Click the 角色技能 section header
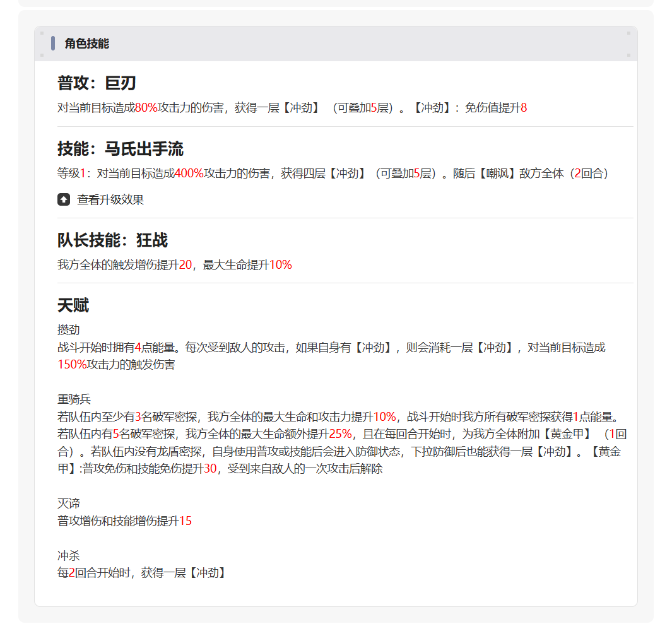 pyautogui.click(x=86, y=44)
